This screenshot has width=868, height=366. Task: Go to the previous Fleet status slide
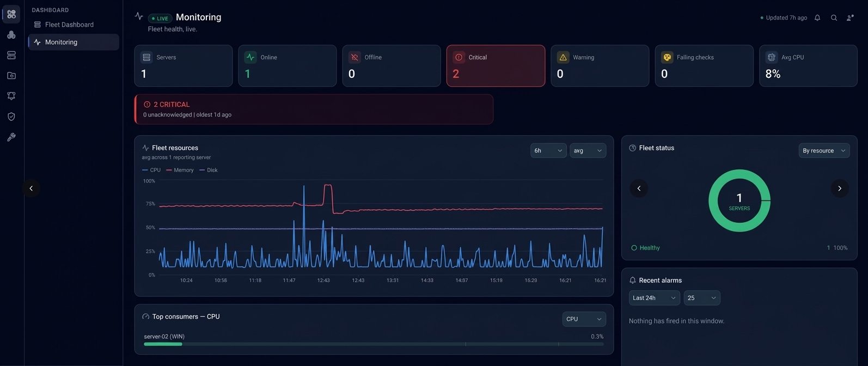[x=639, y=188]
